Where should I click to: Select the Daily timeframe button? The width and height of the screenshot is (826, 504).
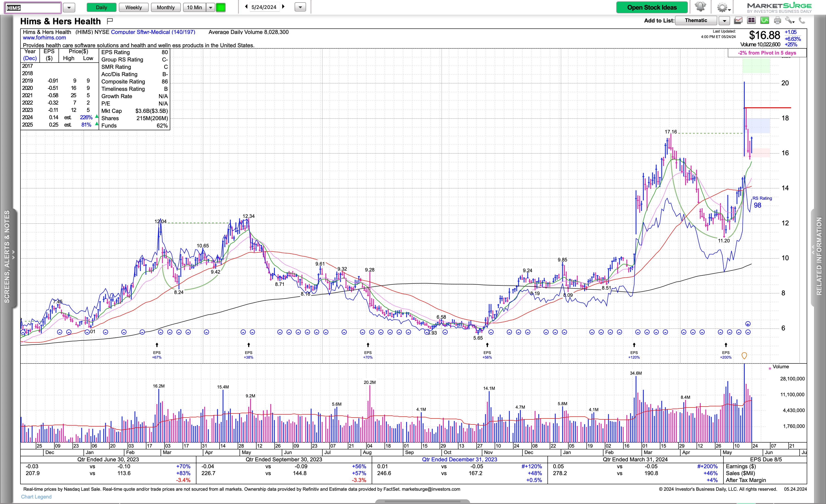(x=101, y=7)
